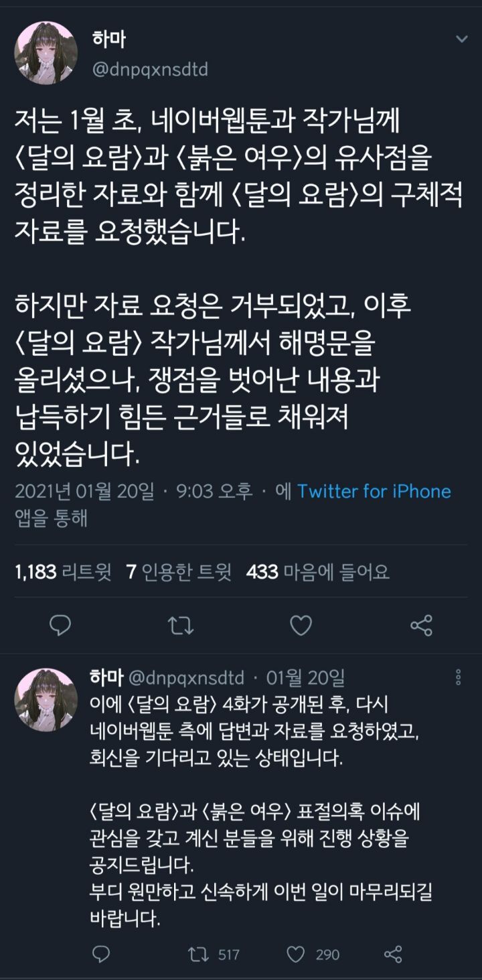The height and width of the screenshot is (980, 482).
Task: Like the main tweet with the heart icon
Action: click(x=301, y=626)
